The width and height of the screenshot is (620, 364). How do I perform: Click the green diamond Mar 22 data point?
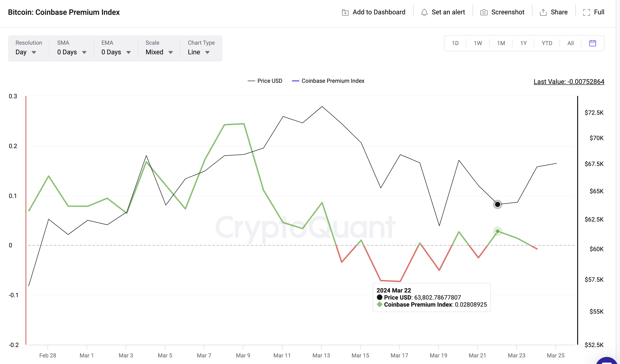(497, 231)
